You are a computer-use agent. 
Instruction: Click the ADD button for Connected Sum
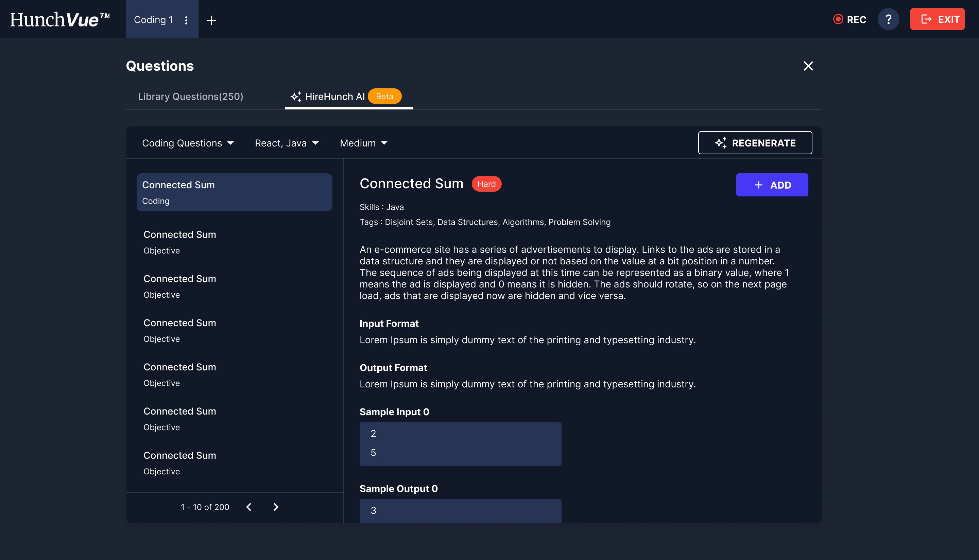772,185
